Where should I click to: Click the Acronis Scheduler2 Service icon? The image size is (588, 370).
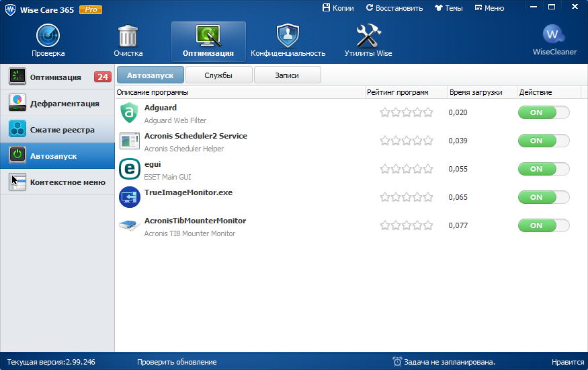130,141
